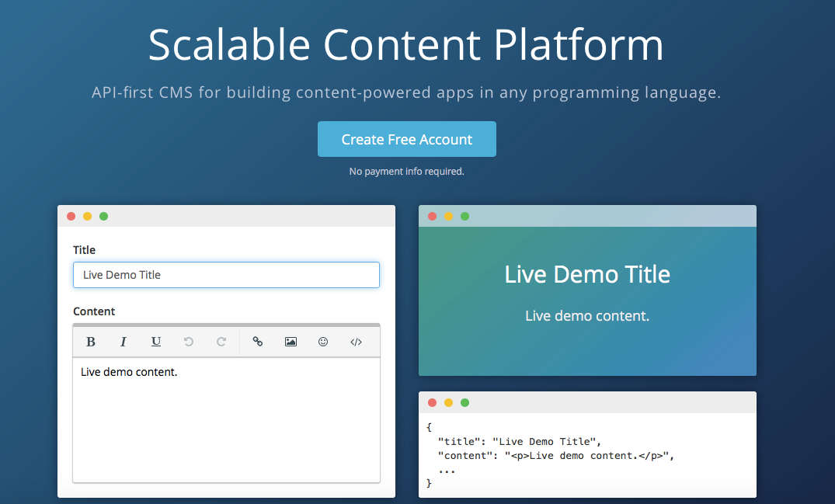The height and width of the screenshot is (504, 835).
Task: Open the HTML code view
Action: (x=355, y=342)
